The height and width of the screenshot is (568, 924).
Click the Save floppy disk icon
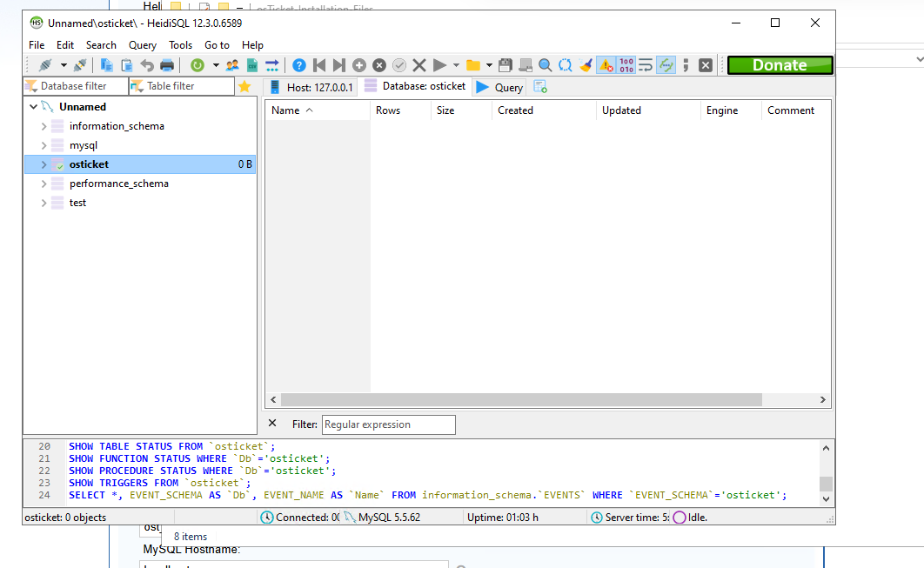tap(505, 65)
